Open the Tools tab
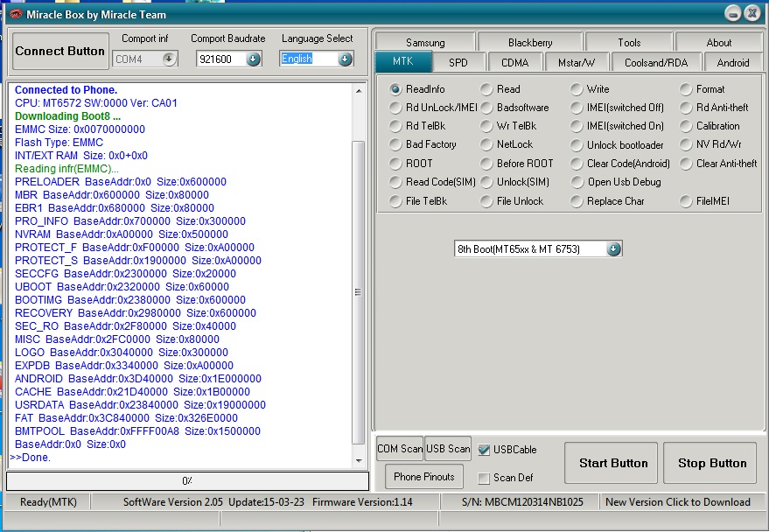This screenshot has width=769, height=532. 629,42
